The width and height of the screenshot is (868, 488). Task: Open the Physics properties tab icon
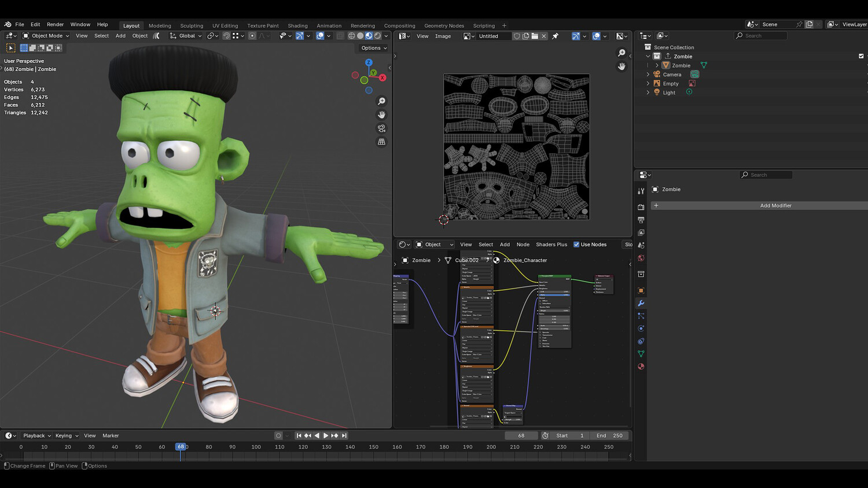(641, 328)
